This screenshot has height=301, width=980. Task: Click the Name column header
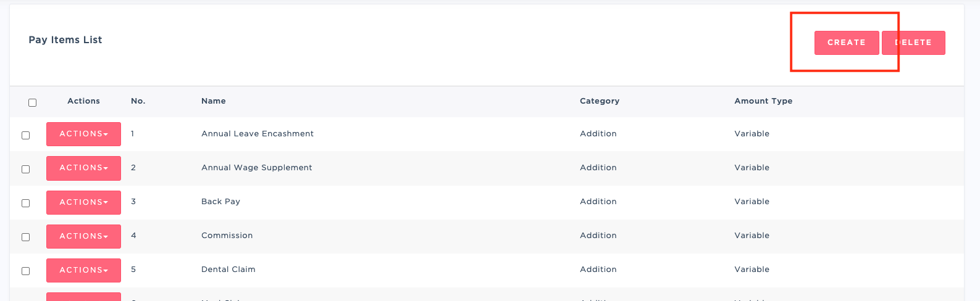coord(214,101)
